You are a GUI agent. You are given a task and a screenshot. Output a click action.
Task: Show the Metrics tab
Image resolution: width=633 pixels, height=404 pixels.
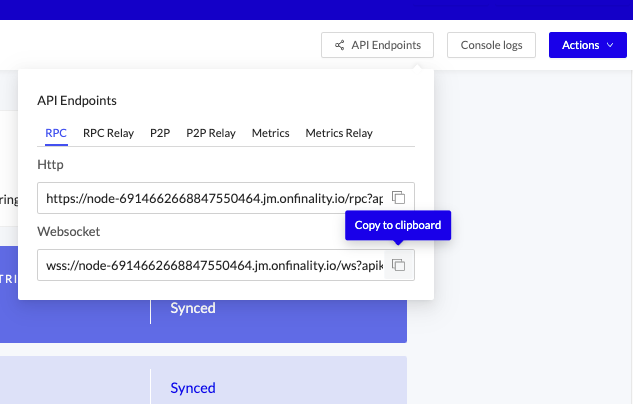tap(271, 133)
